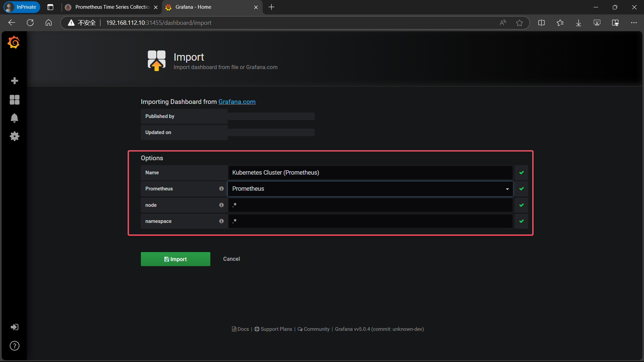Expand the Prometheus data source dropdown
Viewport: 644px width, 362px height.
click(370, 189)
